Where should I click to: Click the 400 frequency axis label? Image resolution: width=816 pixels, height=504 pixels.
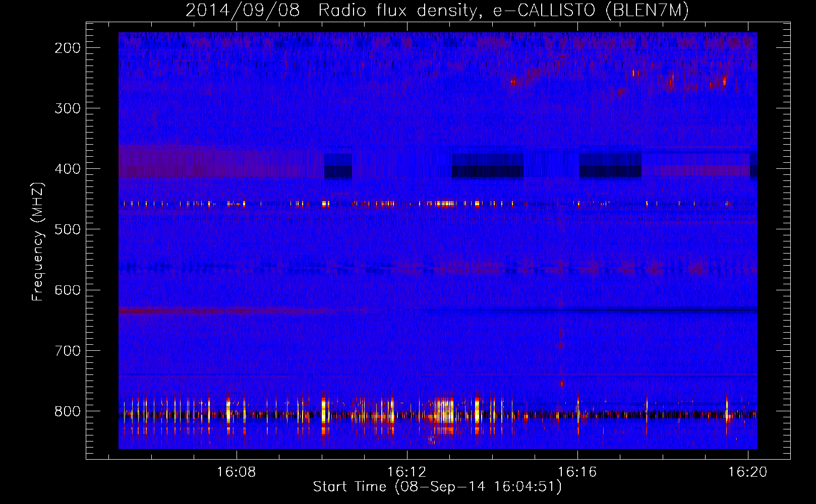pyautogui.click(x=68, y=169)
